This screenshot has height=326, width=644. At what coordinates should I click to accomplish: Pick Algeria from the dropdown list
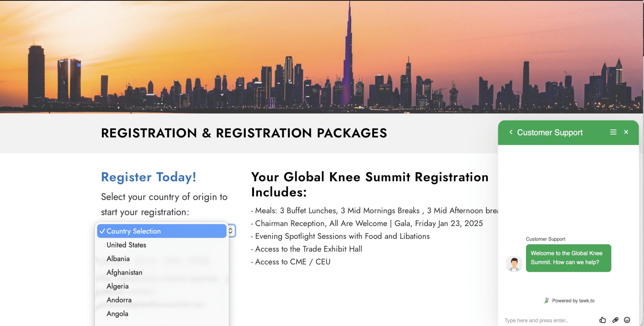coord(117,286)
